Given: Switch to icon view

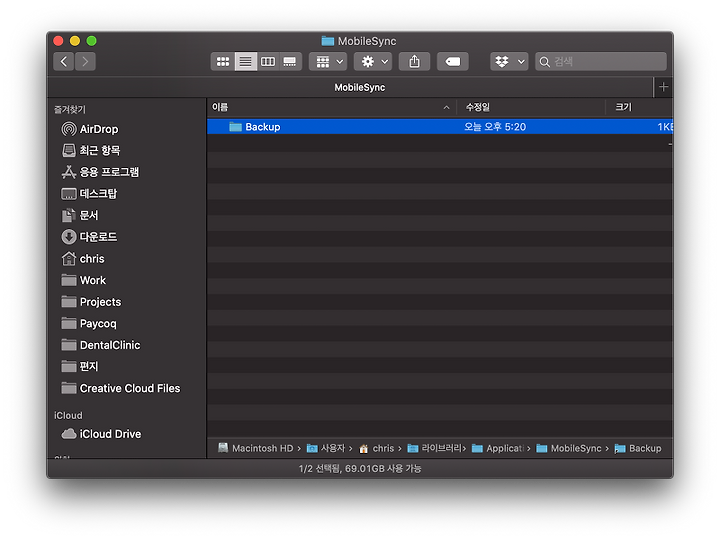Looking at the screenshot, I should point(223,62).
